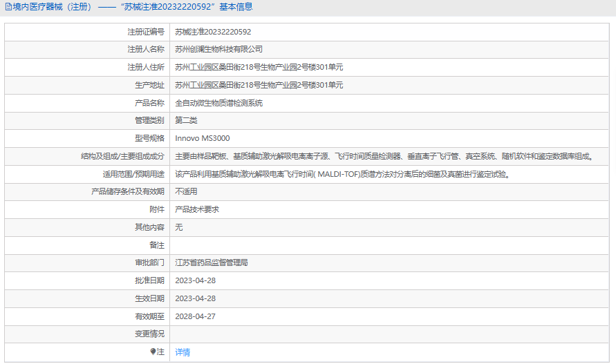Screen dimensions: 616x364
Task: Click 其他内容 value 无
Action: click(x=179, y=227)
